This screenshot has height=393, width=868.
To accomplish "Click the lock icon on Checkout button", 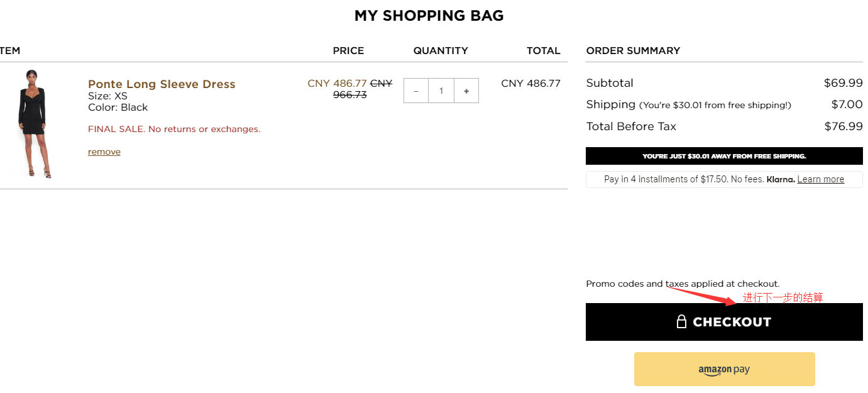I will point(681,322).
